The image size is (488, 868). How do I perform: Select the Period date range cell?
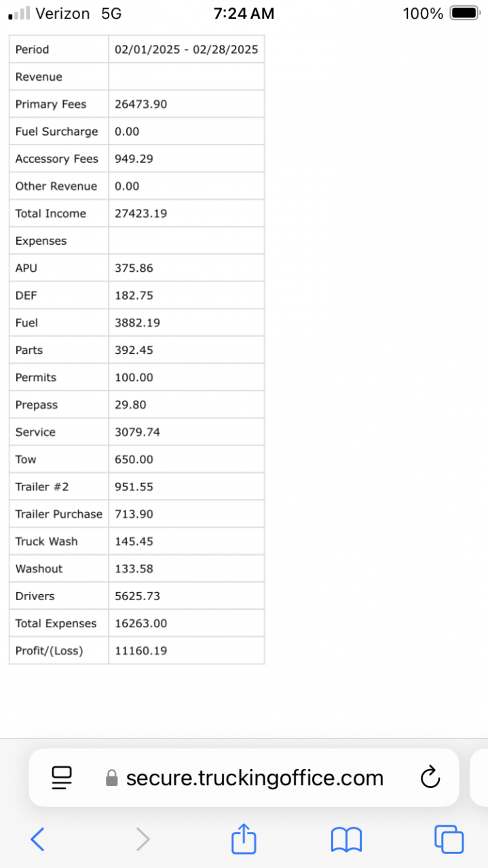click(x=186, y=50)
